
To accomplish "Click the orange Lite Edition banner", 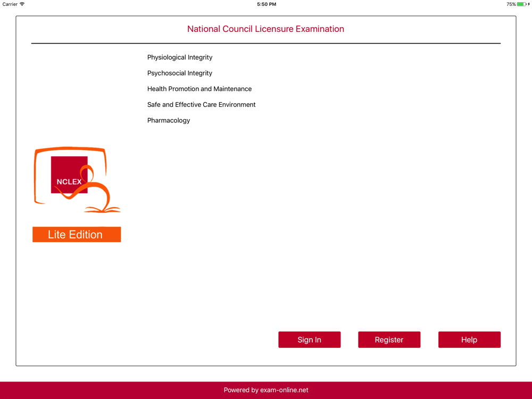I will pyautogui.click(x=77, y=235).
